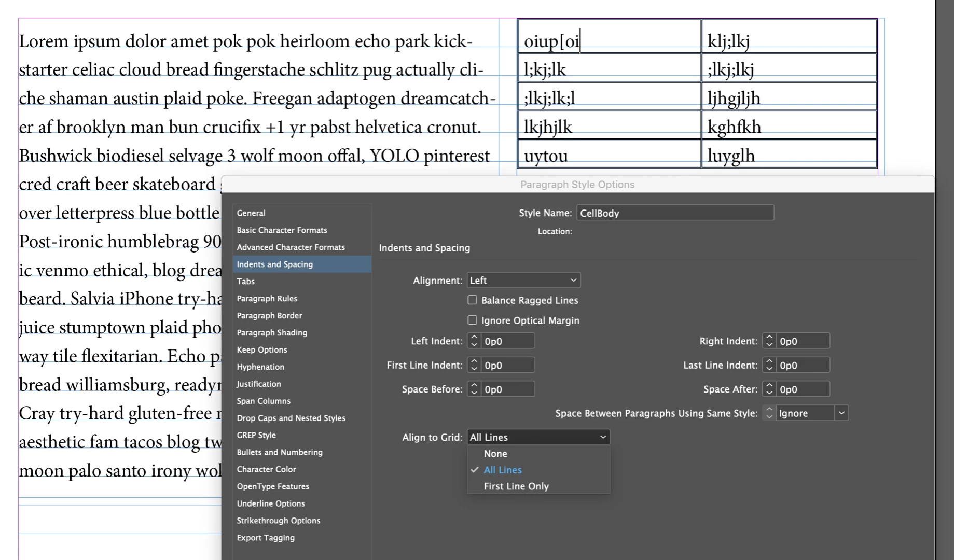Open Paragraph Rules category

pos(302,299)
